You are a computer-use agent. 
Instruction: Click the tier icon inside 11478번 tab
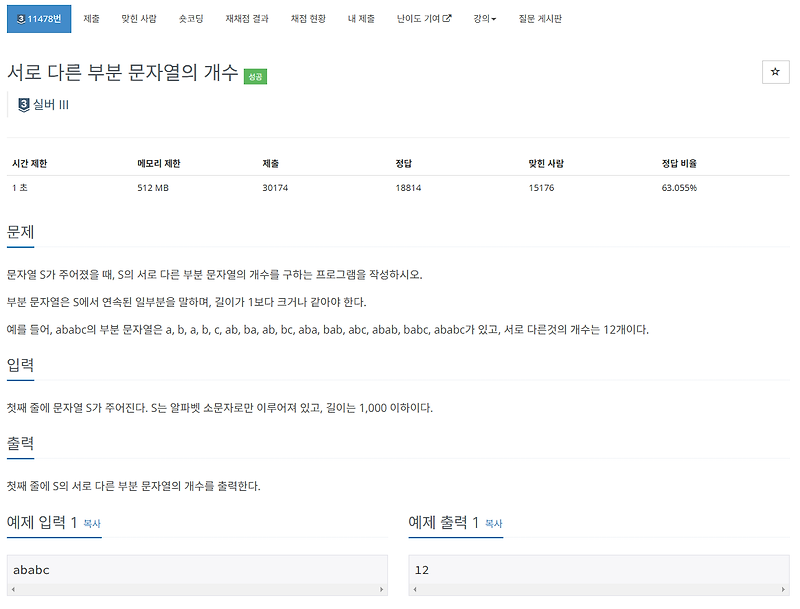click(x=21, y=19)
